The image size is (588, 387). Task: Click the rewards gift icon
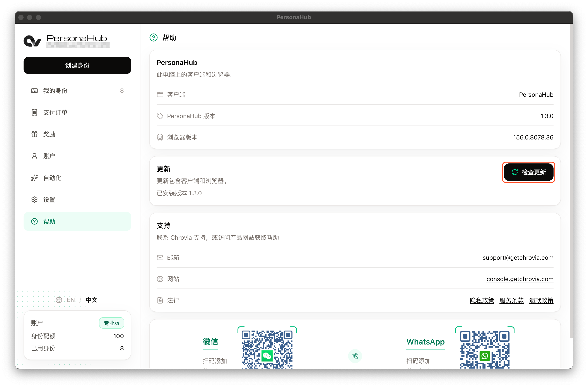tap(34, 134)
